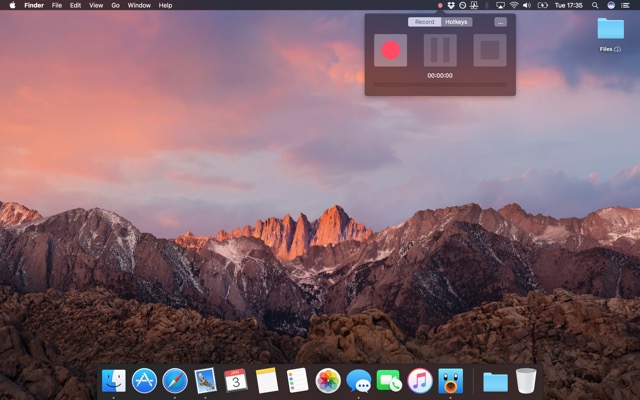Launch Photos from the Dock
This screenshot has height=400, width=640.
(x=328, y=380)
